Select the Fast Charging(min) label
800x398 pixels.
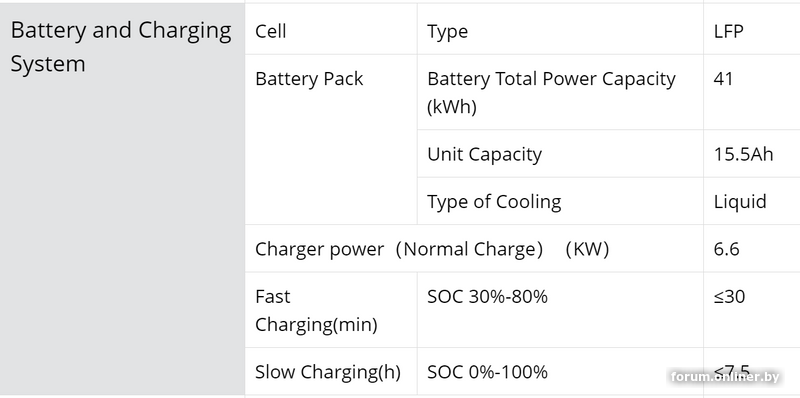[316, 310]
